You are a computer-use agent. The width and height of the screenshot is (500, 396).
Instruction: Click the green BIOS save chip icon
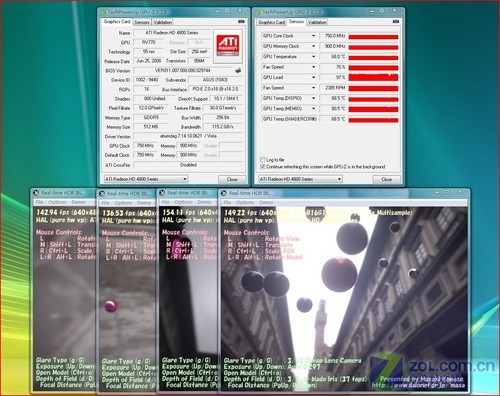click(238, 70)
